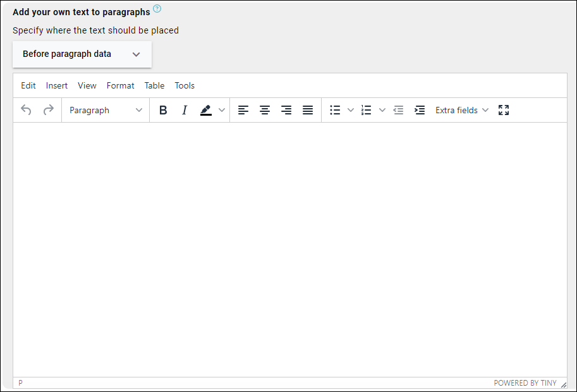Decrease the indent

(x=398, y=109)
